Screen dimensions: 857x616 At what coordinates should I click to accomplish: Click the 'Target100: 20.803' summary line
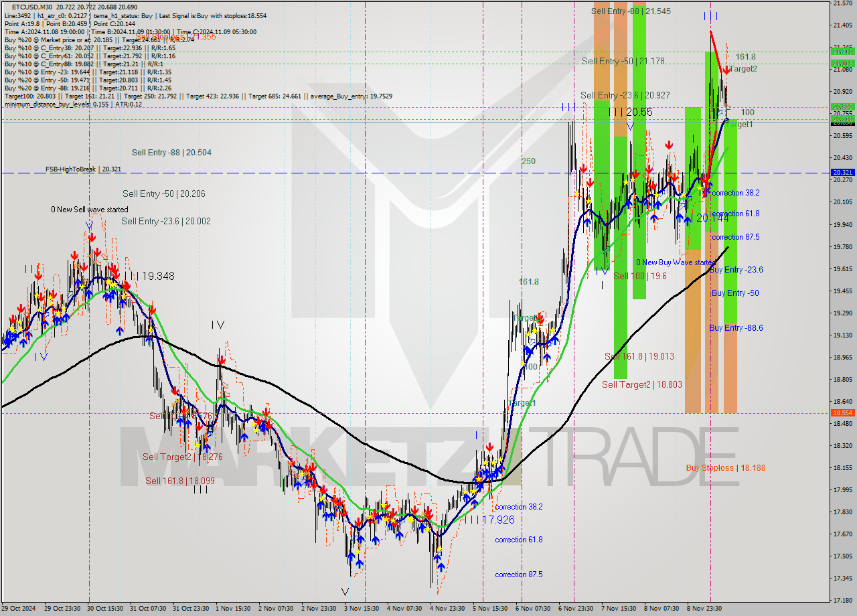coord(198,96)
